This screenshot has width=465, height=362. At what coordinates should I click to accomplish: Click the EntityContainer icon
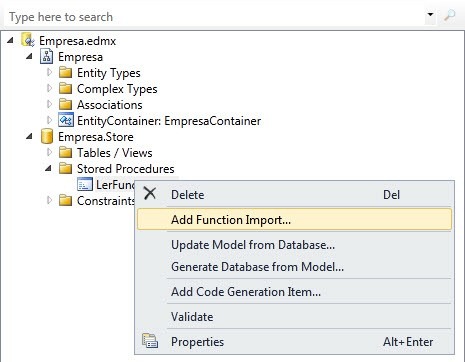pyautogui.click(x=66, y=120)
